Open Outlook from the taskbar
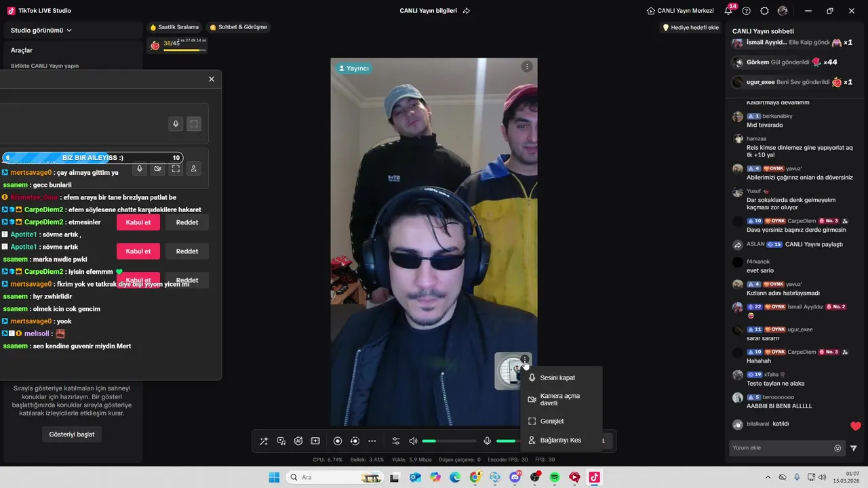 [x=415, y=477]
